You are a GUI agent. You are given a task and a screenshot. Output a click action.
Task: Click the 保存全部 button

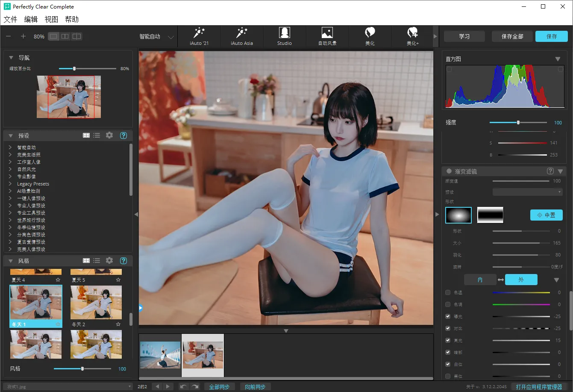pyautogui.click(x=512, y=36)
